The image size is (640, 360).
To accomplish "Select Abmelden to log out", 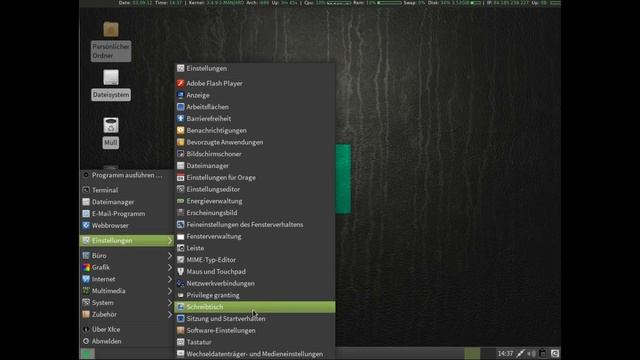I will point(127,341).
